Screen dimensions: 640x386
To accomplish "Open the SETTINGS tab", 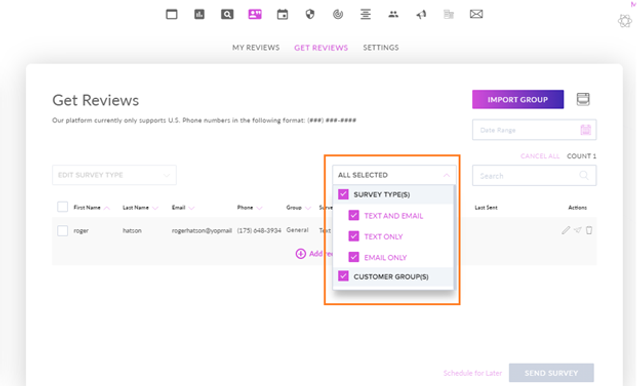I will 381,48.
